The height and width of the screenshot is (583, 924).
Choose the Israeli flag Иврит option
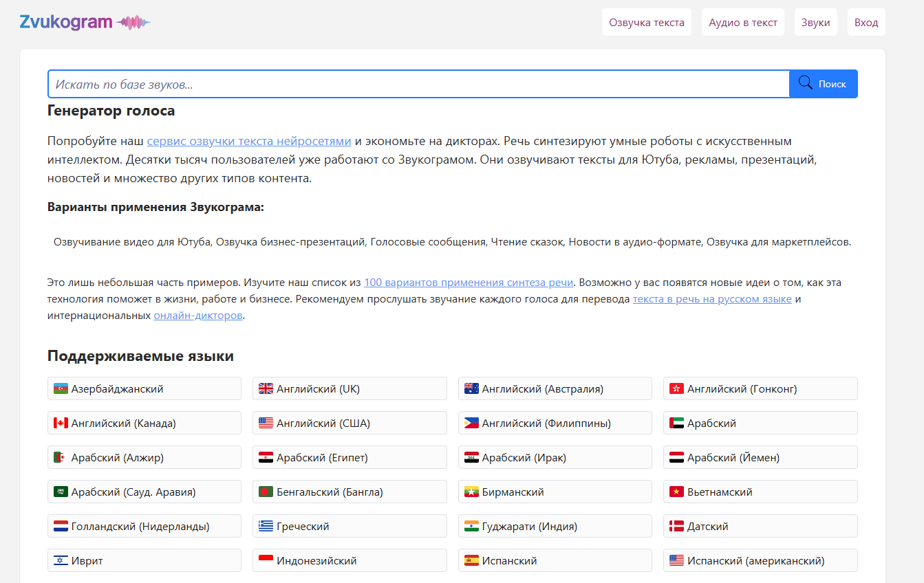point(144,560)
